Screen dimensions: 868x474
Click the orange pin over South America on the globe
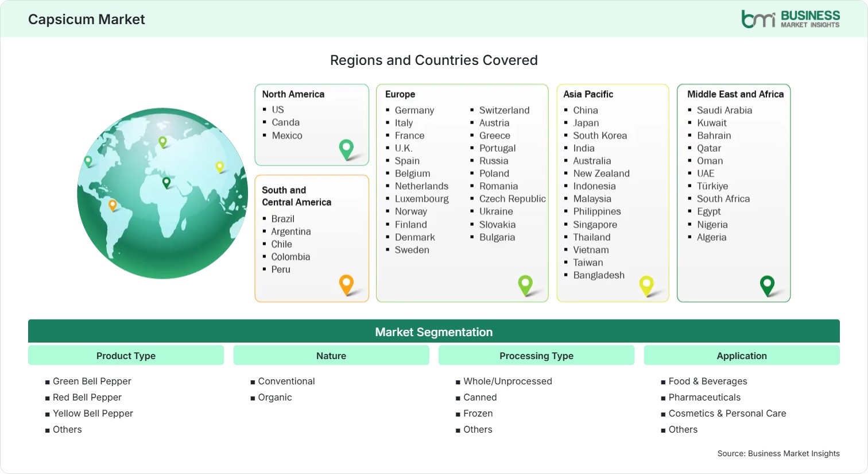(x=113, y=205)
